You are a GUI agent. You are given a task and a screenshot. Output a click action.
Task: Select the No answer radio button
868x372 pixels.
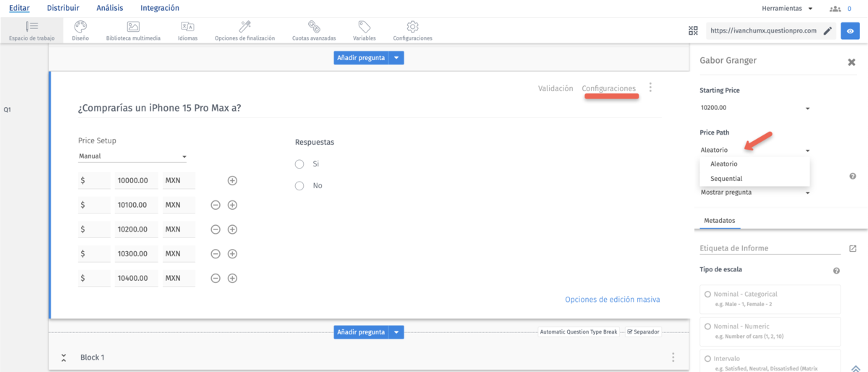click(x=299, y=186)
